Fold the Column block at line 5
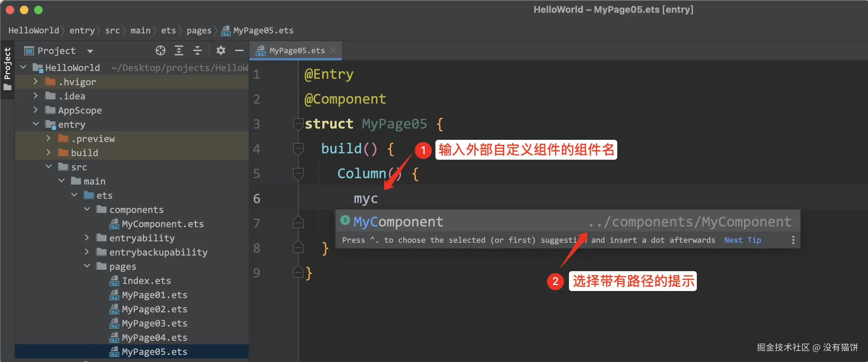Image resolution: width=868 pixels, height=362 pixels. coord(298,174)
